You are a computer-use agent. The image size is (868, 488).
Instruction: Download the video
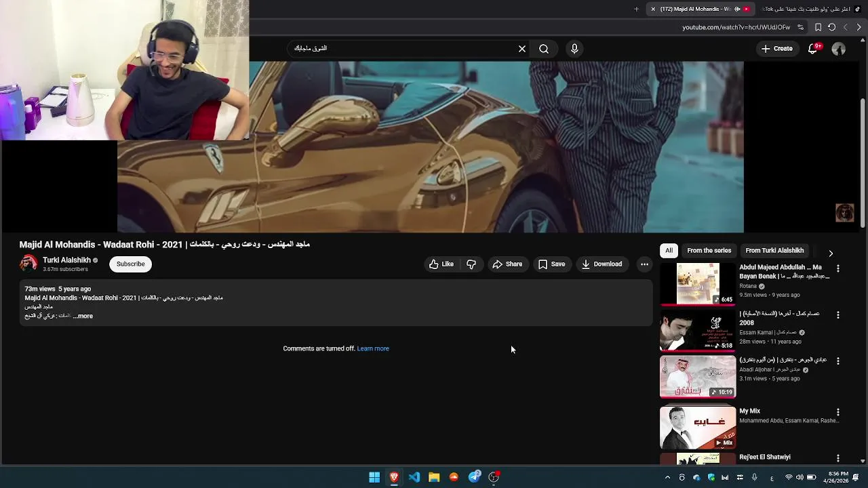[x=601, y=264]
